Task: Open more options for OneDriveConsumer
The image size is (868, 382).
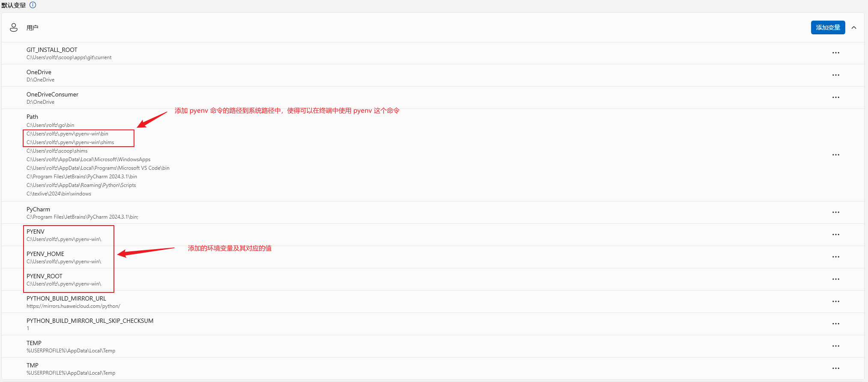Action: point(835,97)
